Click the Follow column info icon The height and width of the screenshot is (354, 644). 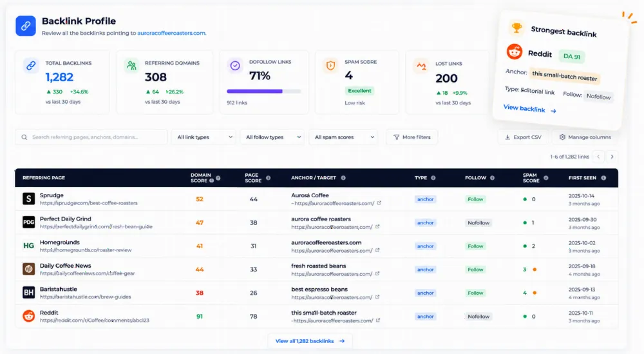(492, 178)
